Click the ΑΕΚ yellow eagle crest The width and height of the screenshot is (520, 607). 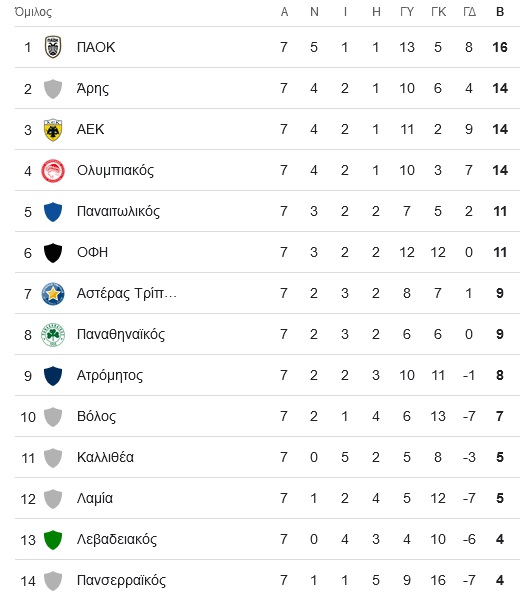coord(53,129)
